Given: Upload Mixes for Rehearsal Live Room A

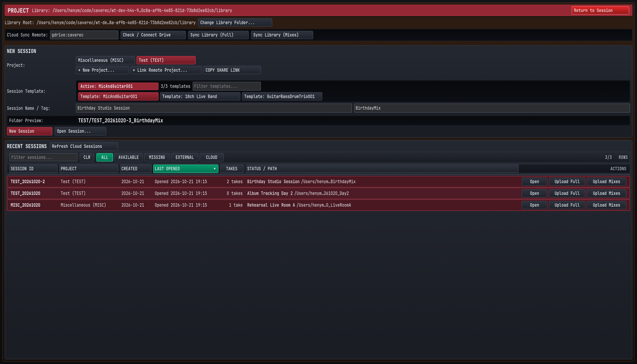Looking at the screenshot, I should point(606,205).
